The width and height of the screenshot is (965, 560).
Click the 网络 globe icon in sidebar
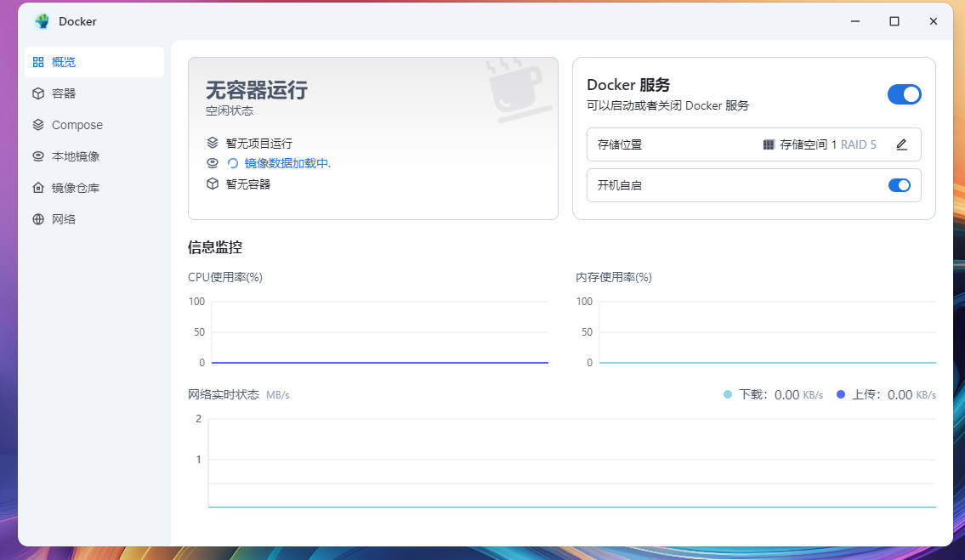(38, 219)
